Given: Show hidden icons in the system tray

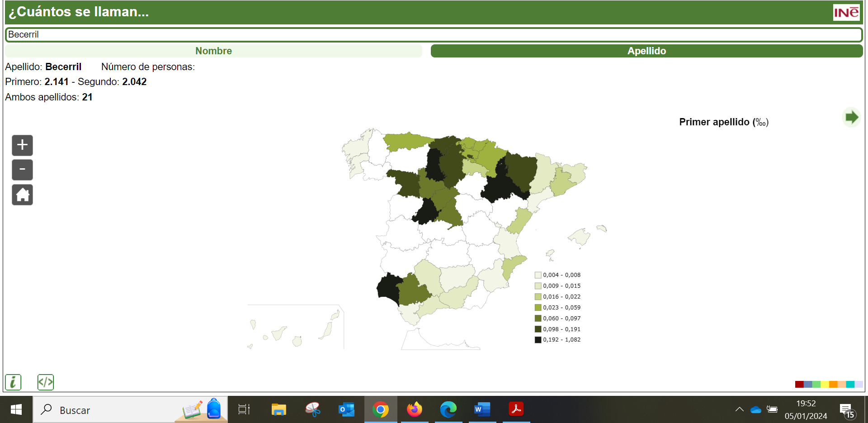Looking at the screenshot, I should click(740, 410).
